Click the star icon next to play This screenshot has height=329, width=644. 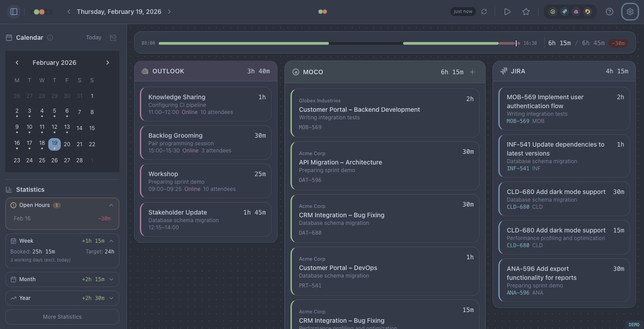526,12
